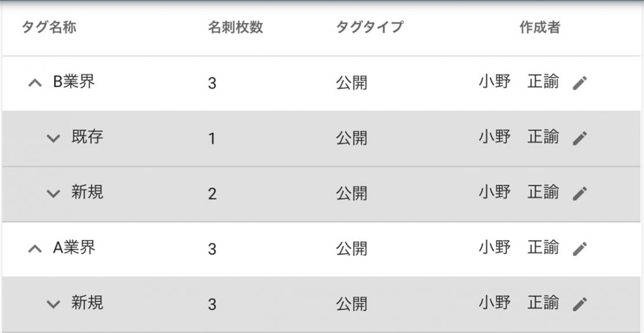The image size is (644, 333).
Task: Select the 作成者 column header
Action: coord(539,27)
